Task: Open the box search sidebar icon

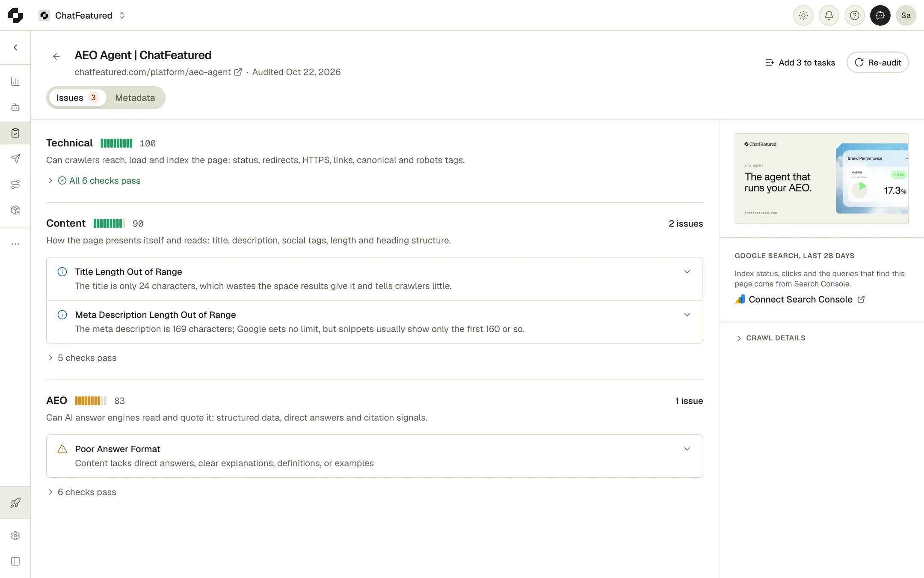Action: coord(15,210)
